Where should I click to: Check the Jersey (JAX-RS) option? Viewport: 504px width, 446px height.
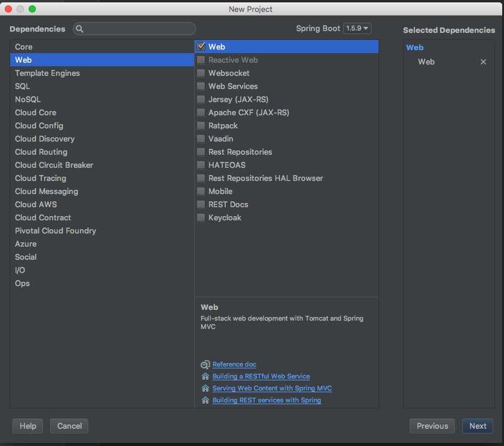click(201, 99)
